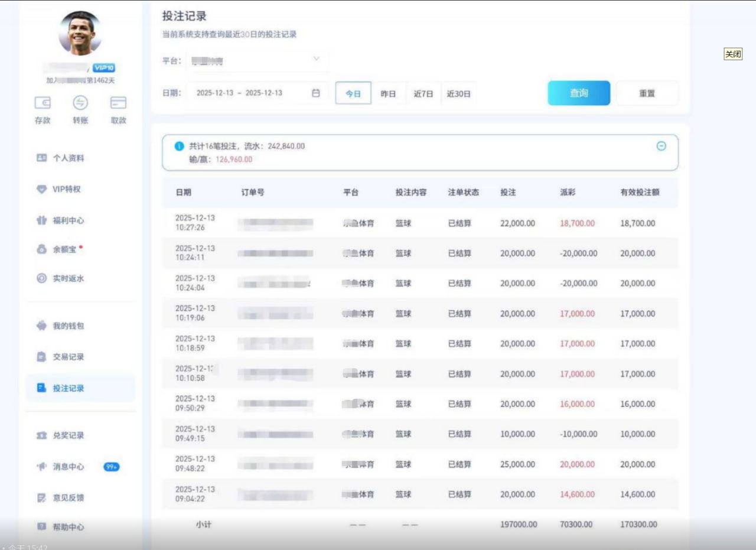Select the 今日 date filter
The width and height of the screenshot is (756, 550).
(x=353, y=93)
